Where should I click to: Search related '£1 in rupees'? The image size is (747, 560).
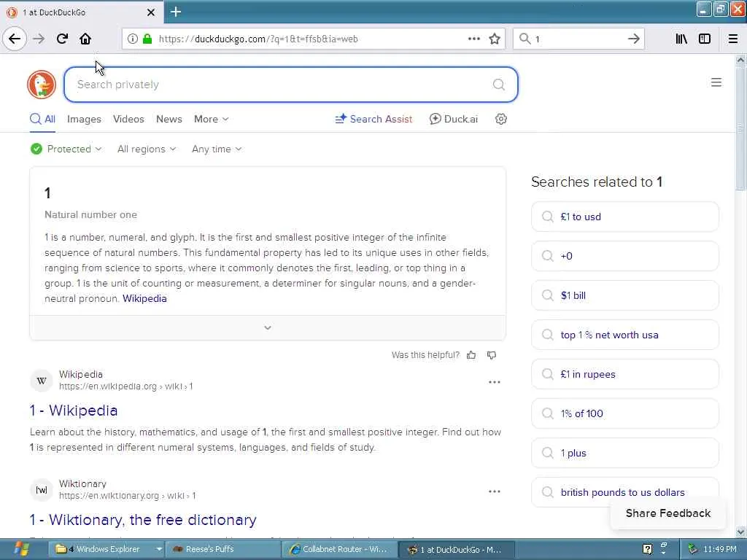(x=624, y=374)
